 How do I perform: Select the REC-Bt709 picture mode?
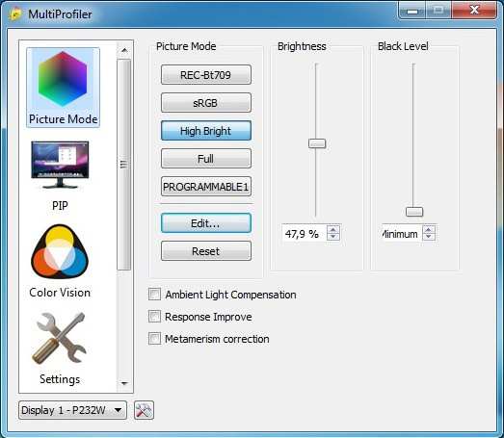coord(206,75)
